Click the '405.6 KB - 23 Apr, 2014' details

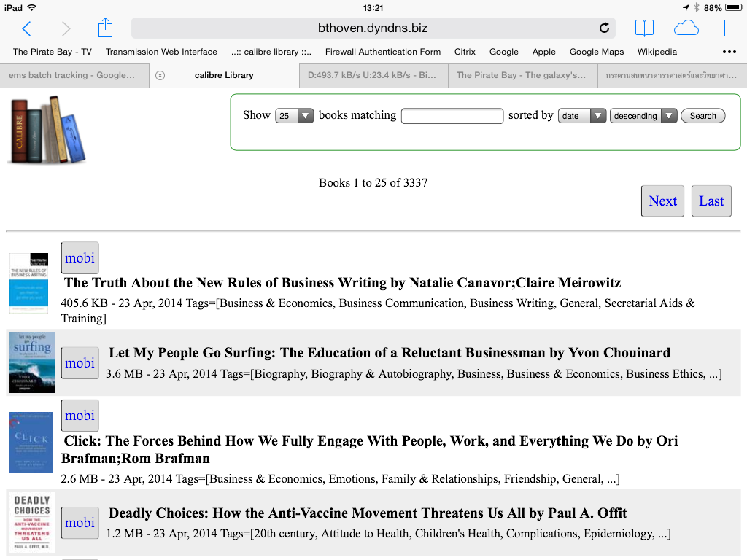pos(378,311)
